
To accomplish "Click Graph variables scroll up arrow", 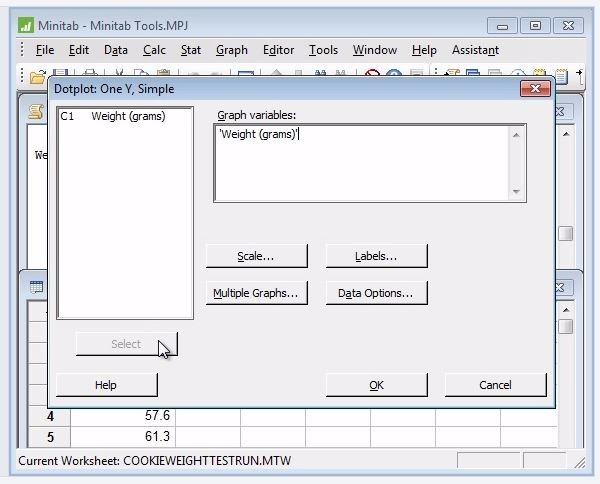I will 516,135.
